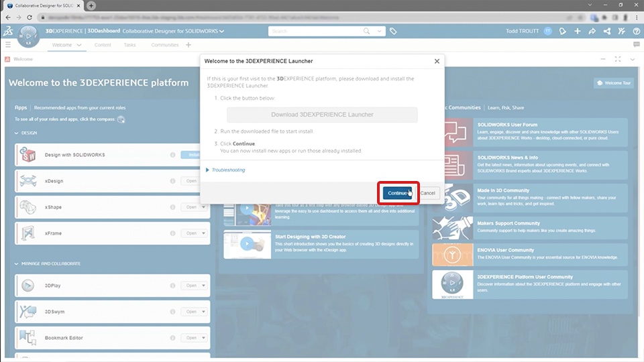The width and height of the screenshot is (644, 362).
Task: Open the browser three-dot menu
Action: click(637, 17)
